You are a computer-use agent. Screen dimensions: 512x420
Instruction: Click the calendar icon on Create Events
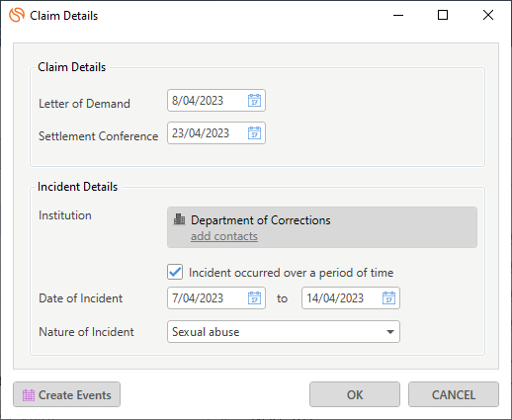tap(29, 395)
